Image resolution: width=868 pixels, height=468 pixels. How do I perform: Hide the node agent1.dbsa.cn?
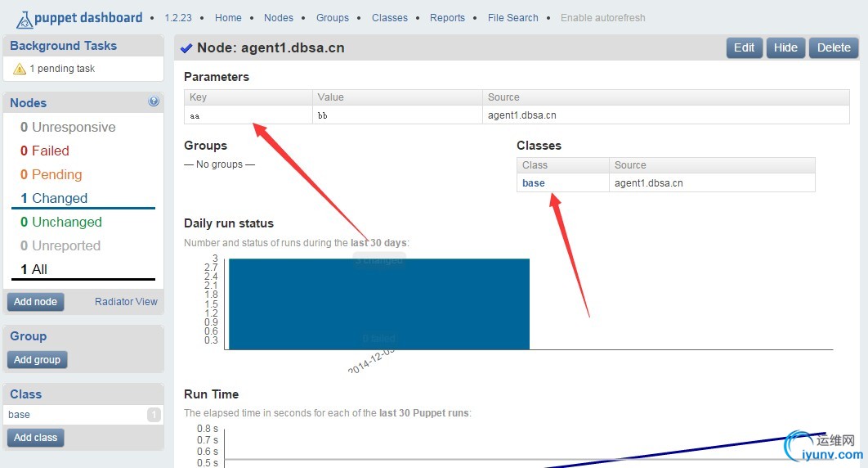[x=785, y=47]
